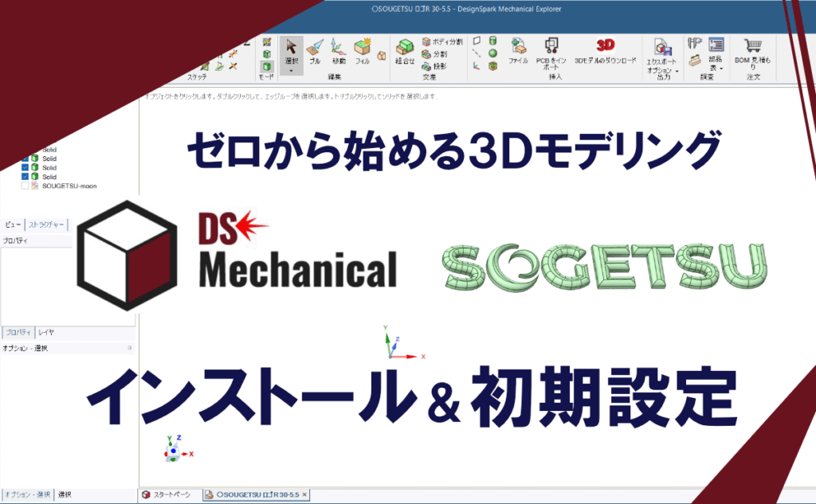Click the オプション - 選択 panel header
The image size is (816, 504).
pyautogui.click(x=67, y=348)
